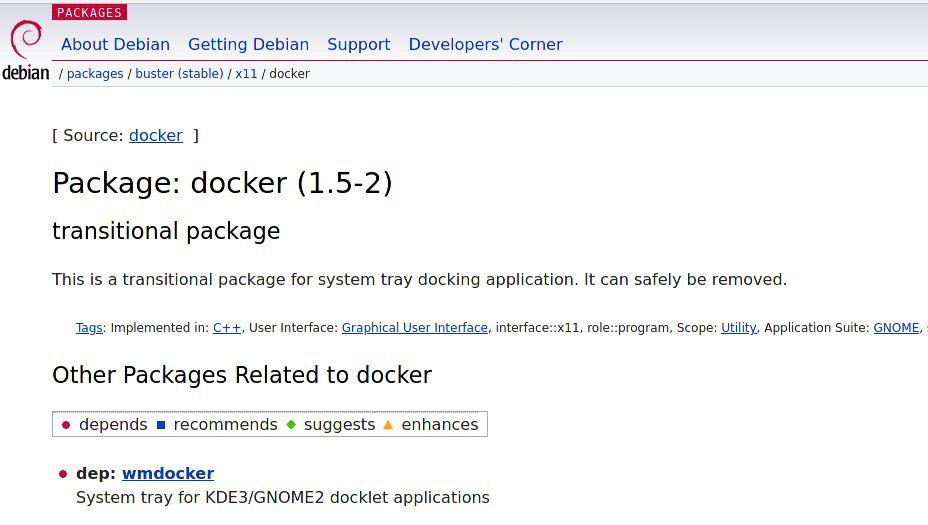Open the GNOME application suite tag

click(896, 328)
